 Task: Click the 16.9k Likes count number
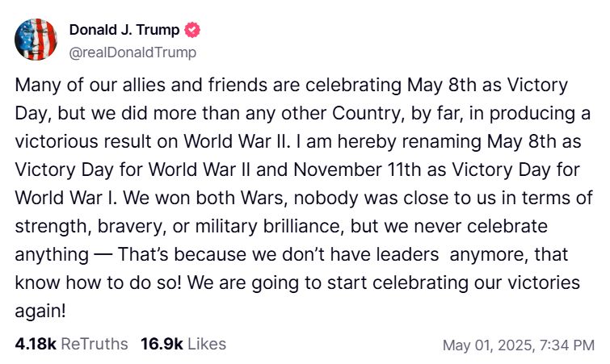162,344
